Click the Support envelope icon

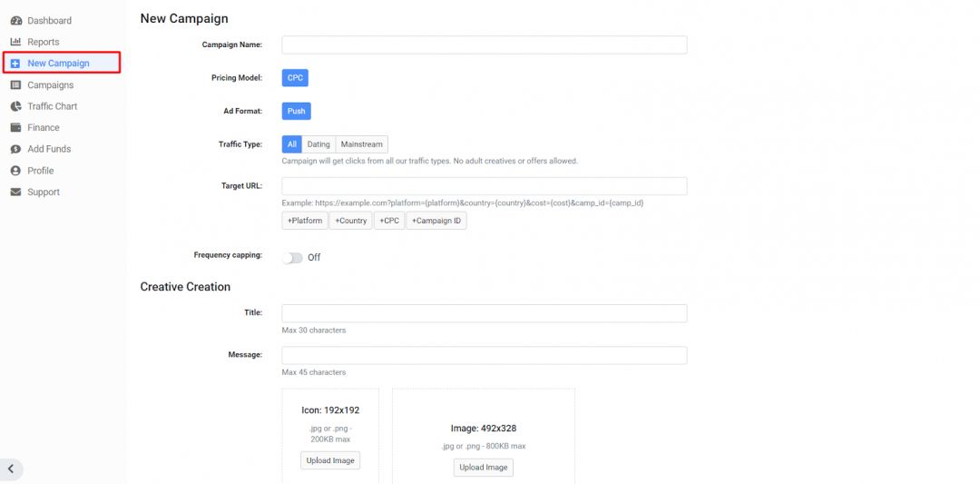(x=15, y=193)
